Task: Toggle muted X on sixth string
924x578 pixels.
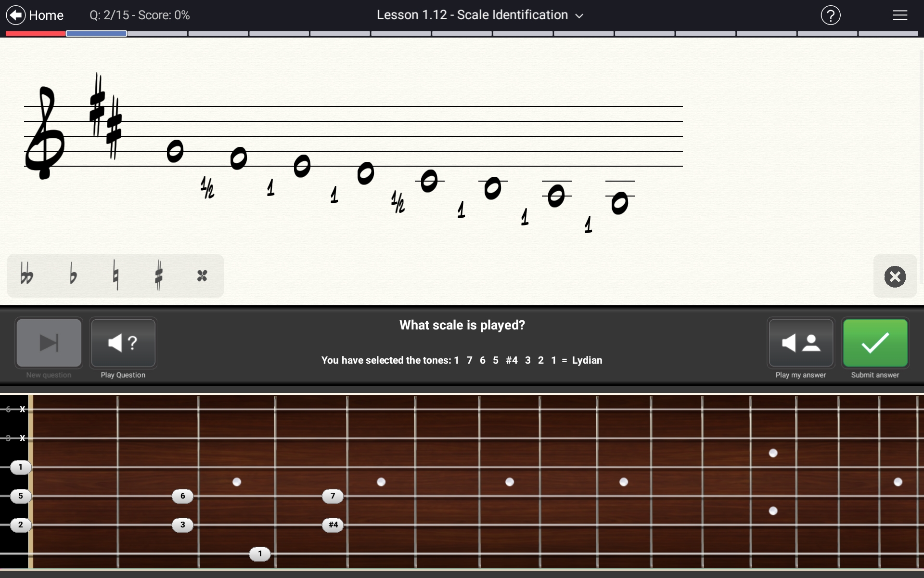Action: click(22, 409)
